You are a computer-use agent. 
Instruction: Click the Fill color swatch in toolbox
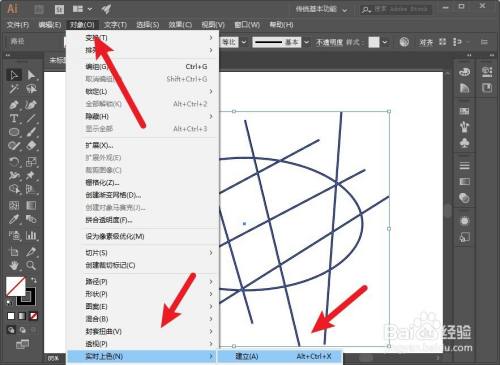(x=15, y=286)
